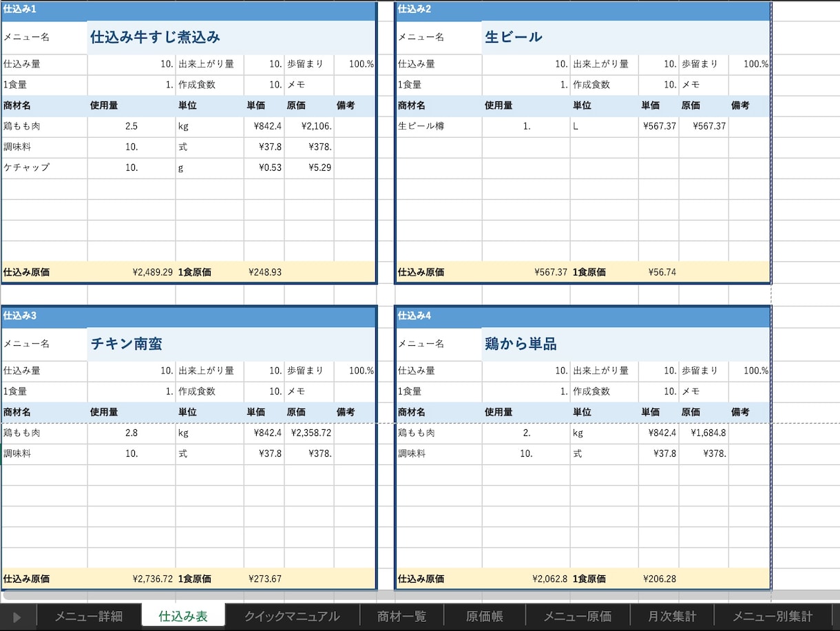Select total cost ¥2,062.8 cell
Screen dimensions: 840x631
(526, 579)
